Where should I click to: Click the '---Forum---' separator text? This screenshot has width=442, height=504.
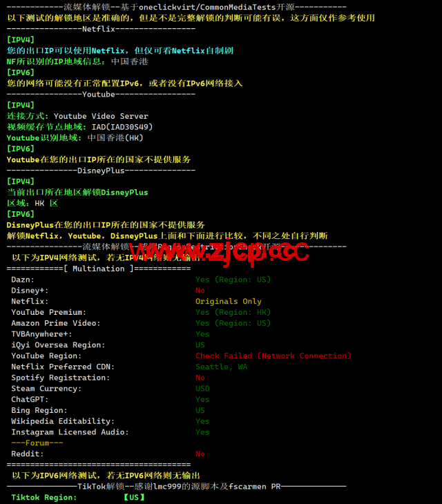(x=37, y=443)
